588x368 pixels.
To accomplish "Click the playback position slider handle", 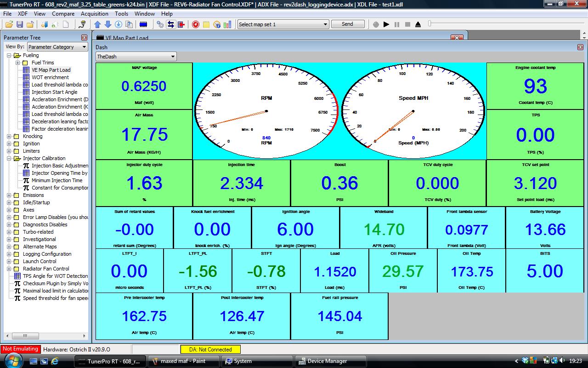I will click(430, 24).
